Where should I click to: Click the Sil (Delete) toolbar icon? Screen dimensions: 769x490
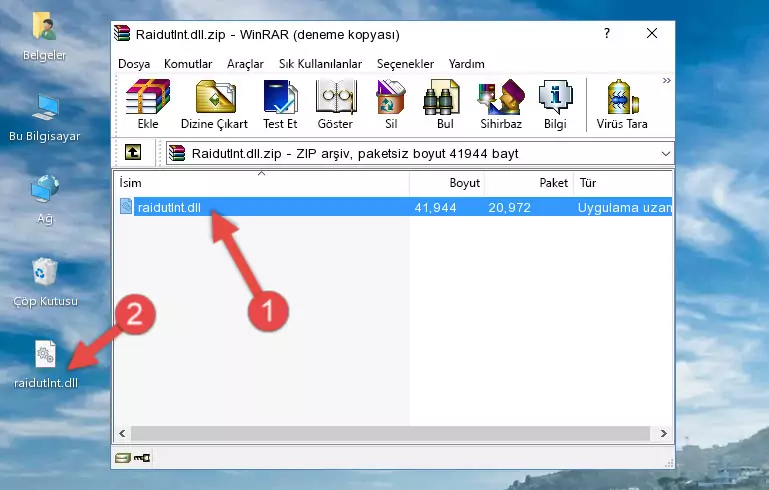coord(391,104)
